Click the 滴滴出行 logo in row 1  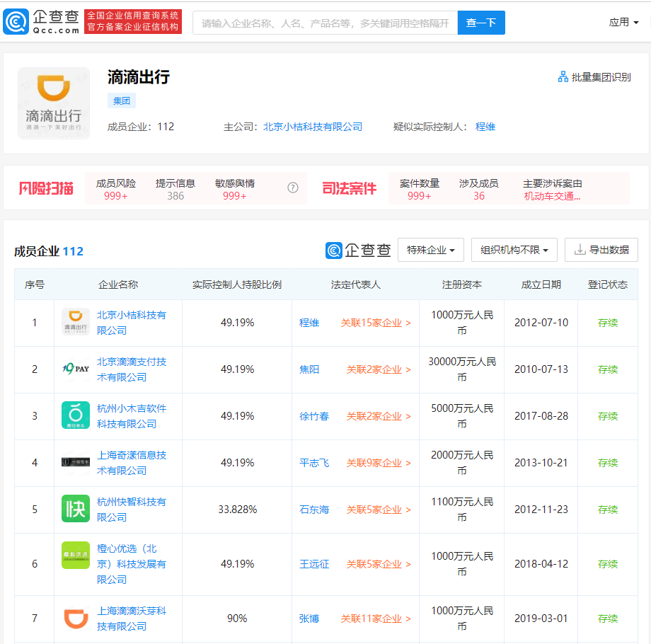click(x=75, y=322)
